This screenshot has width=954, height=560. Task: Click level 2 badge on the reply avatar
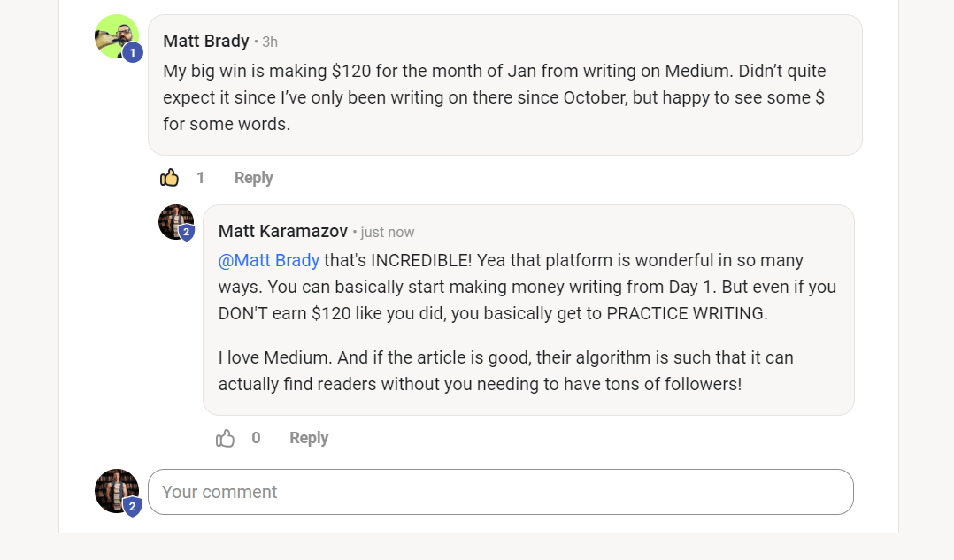point(187,233)
